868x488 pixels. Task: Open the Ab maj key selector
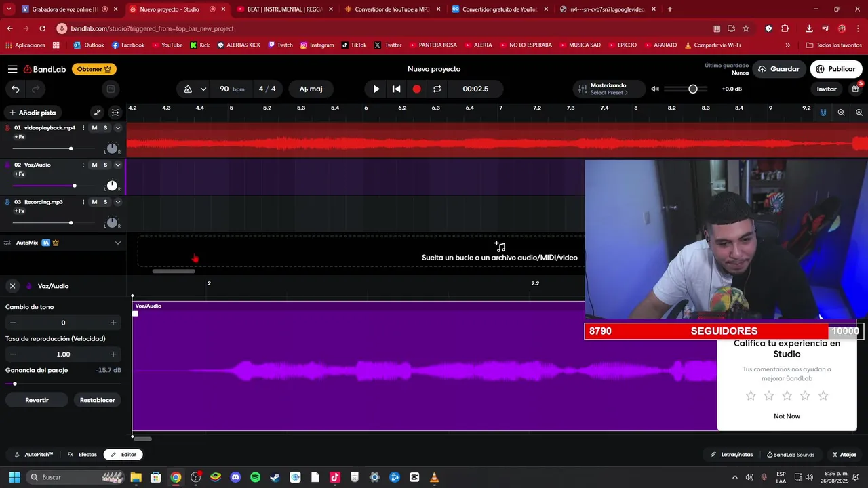click(311, 89)
